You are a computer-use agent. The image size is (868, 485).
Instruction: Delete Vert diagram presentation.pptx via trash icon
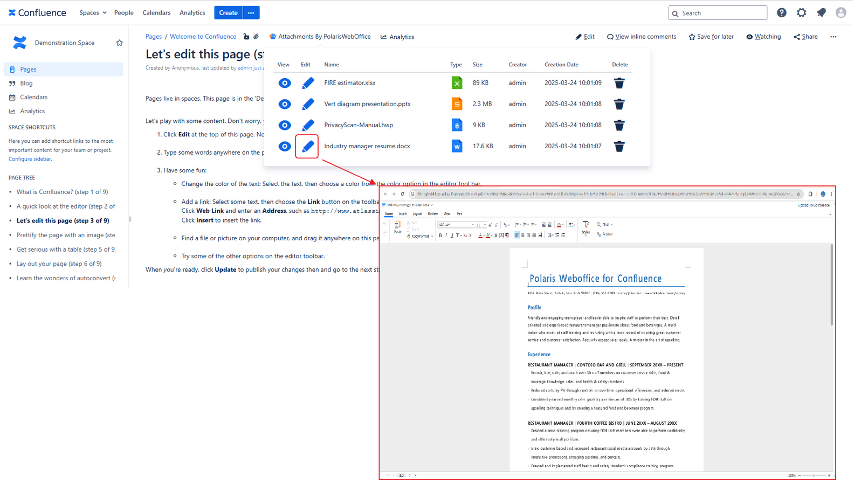click(x=619, y=104)
